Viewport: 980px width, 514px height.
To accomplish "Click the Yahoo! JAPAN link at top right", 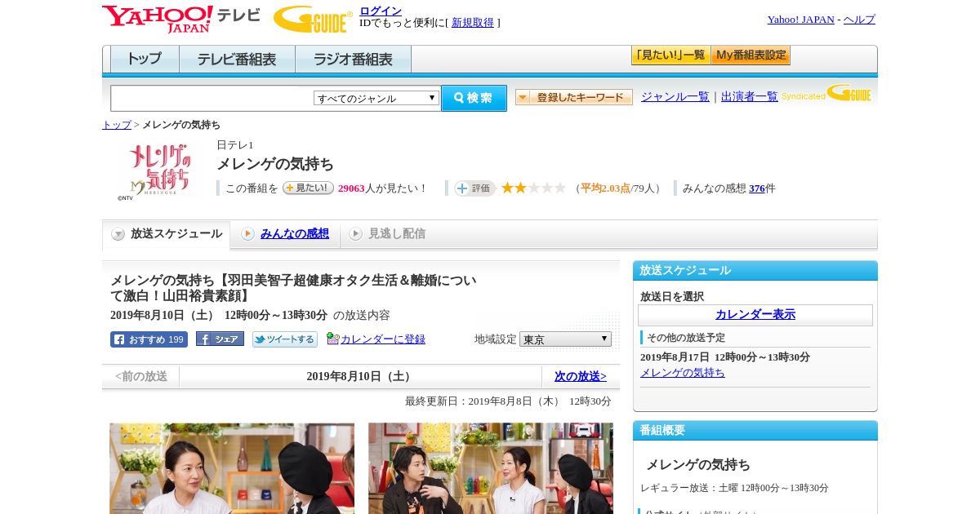I will pyautogui.click(x=800, y=20).
